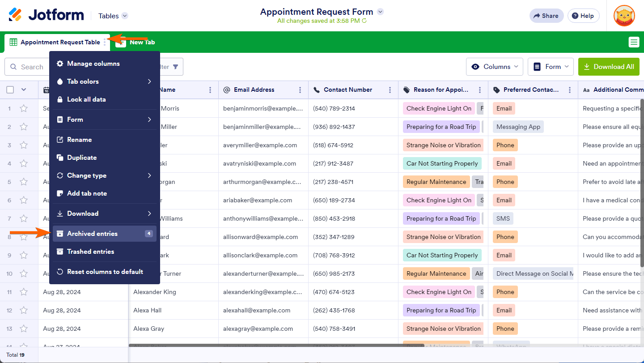644x363 pixels.
Task: Click the Share button
Action: pyautogui.click(x=547, y=16)
